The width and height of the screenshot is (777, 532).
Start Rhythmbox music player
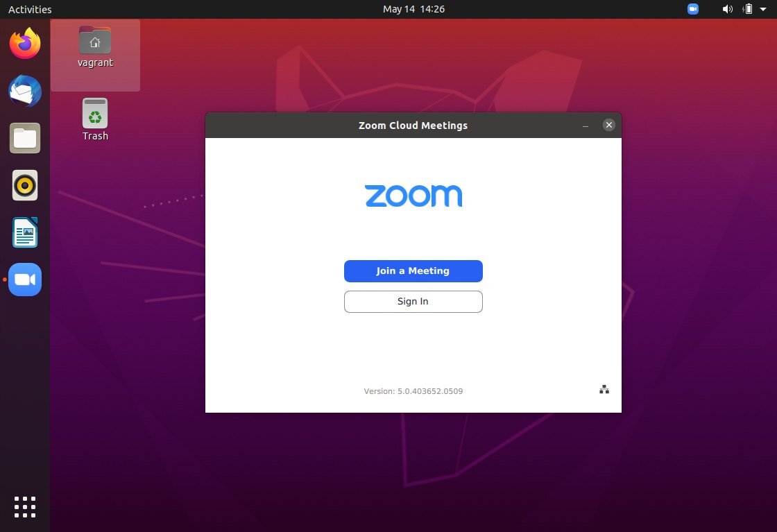(x=25, y=185)
